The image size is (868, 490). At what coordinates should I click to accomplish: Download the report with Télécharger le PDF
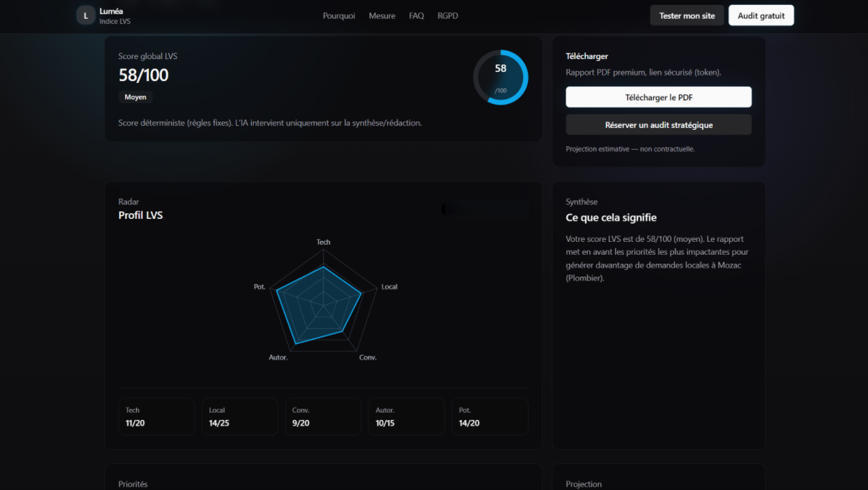(x=658, y=97)
